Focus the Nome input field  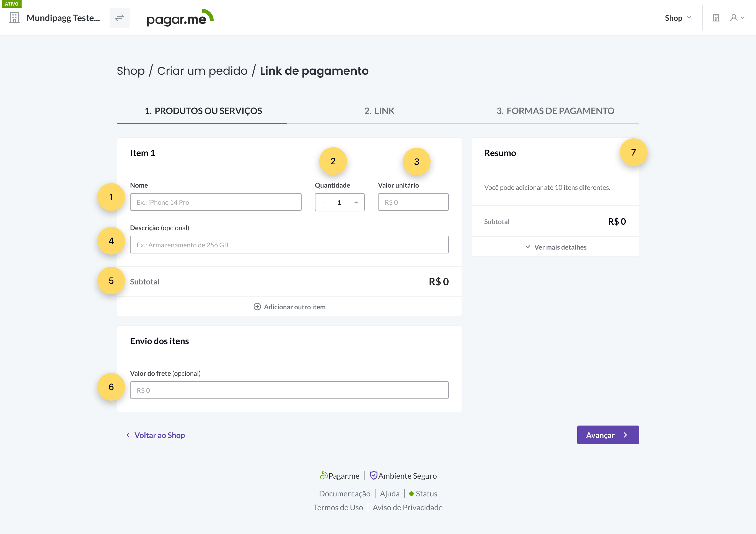pyautogui.click(x=216, y=202)
